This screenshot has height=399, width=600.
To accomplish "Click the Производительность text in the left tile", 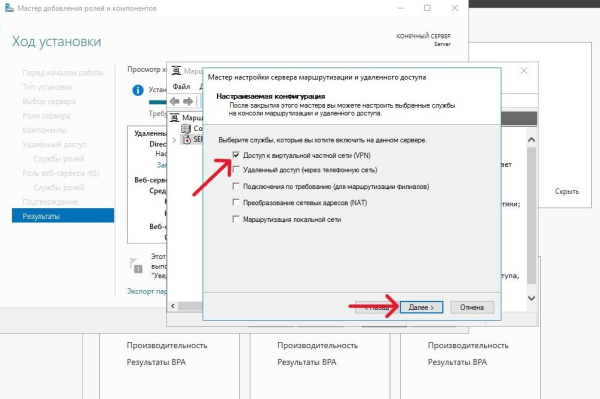I will click(167, 345).
